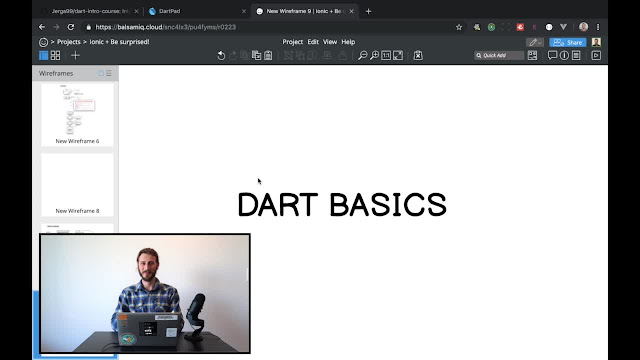Click the green circle extension icon
This screenshot has width=640, height=360.
click(x=491, y=27)
